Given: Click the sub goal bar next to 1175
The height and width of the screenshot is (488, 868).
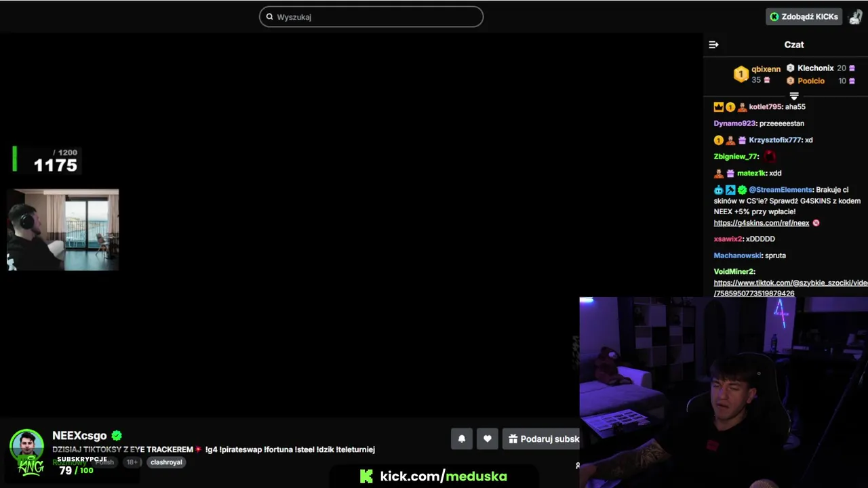Looking at the screenshot, I should pos(15,159).
